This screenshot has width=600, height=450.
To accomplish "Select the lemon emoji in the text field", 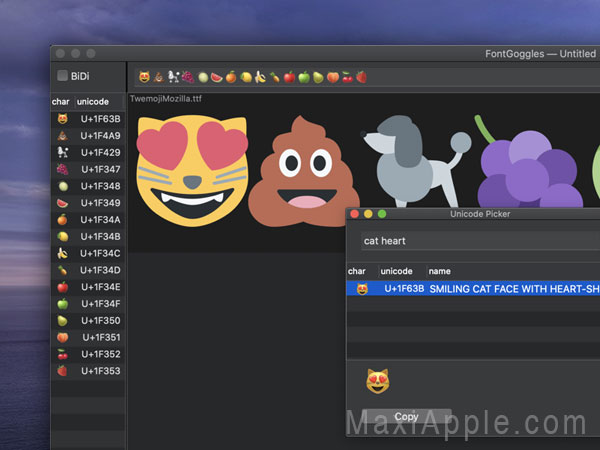I will click(246, 77).
